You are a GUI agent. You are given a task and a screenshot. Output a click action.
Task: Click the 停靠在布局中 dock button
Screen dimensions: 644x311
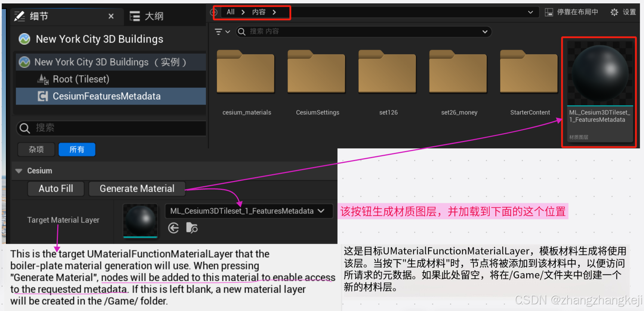[x=571, y=12]
